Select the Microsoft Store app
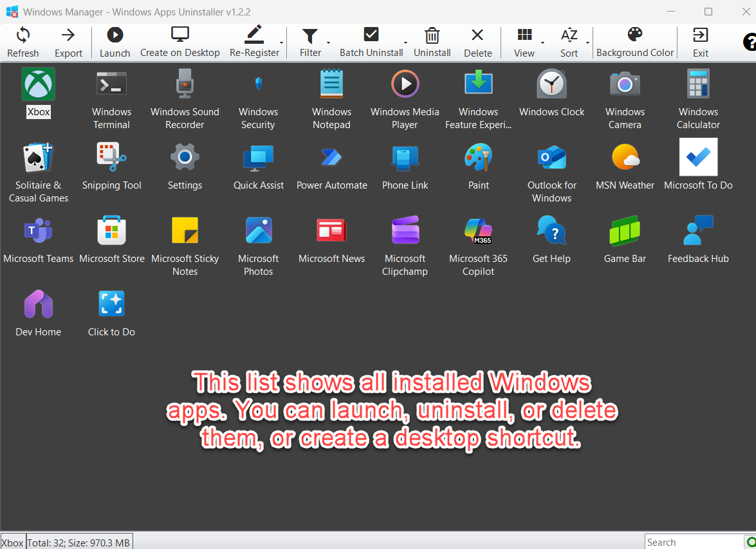The image size is (756, 549). pyautogui.click(x=111, y=239)
